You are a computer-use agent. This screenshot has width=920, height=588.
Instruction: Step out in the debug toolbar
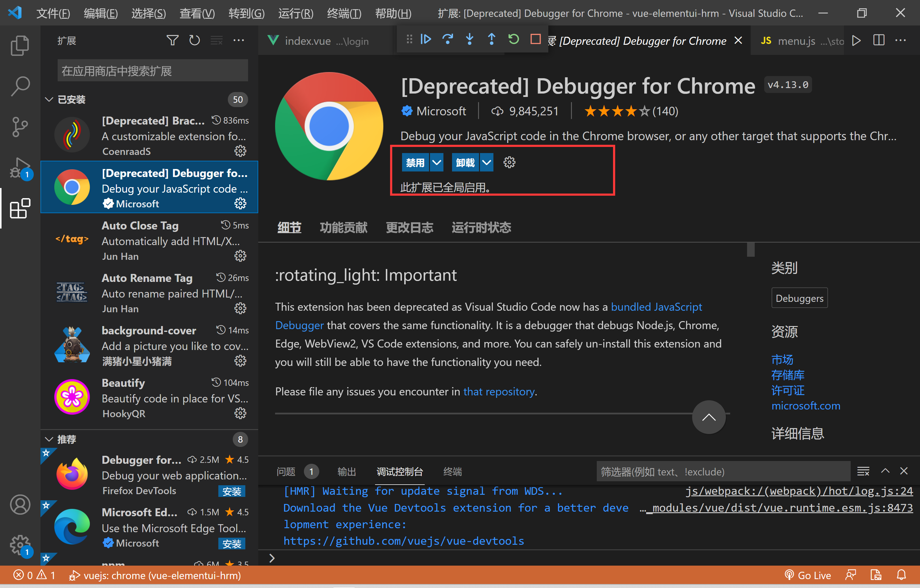click(x=491, y=39)
